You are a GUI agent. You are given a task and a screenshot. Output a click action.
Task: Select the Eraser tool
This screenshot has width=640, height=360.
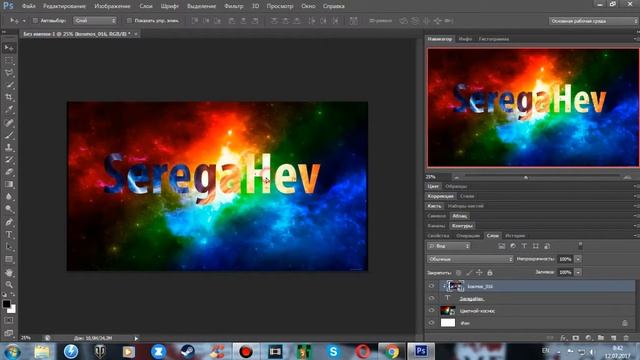pos(9,172)
